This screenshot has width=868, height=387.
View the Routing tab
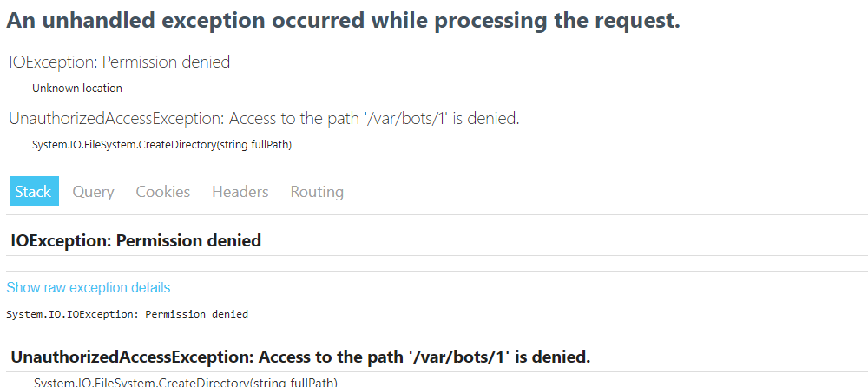pyautogui.click(x=317, y=192)
